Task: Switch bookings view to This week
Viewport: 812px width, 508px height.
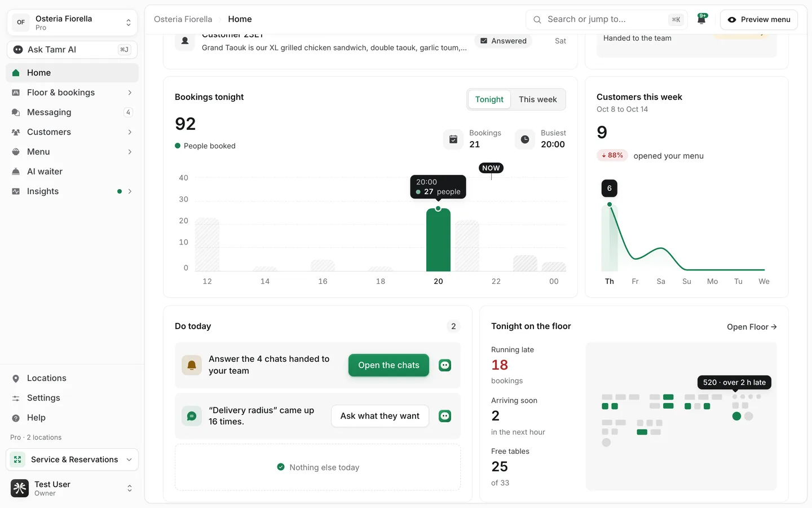Action: coord(538,99)
